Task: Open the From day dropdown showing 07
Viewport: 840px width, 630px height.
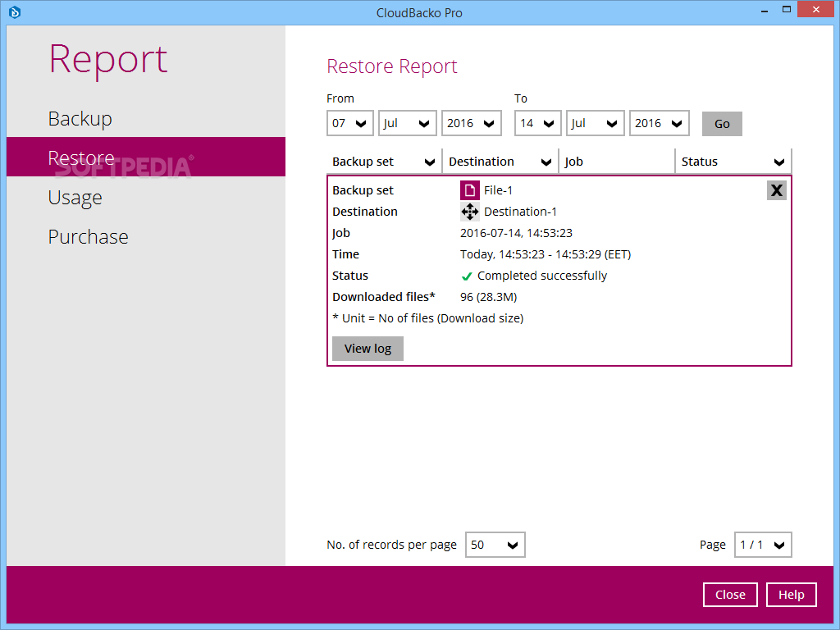Action: 349,123
